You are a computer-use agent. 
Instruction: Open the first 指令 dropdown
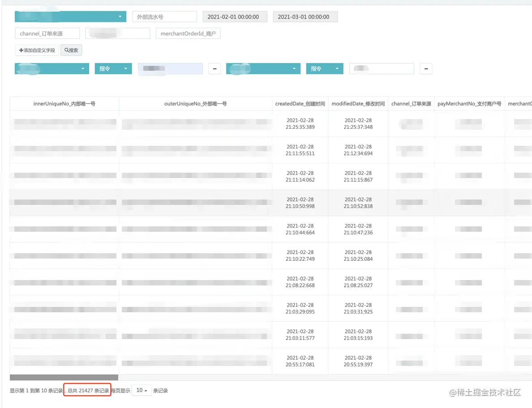[113, 68]
